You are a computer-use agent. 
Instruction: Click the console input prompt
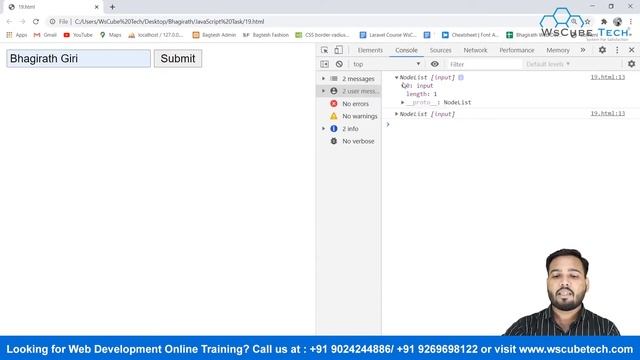(x=510, y=124)
